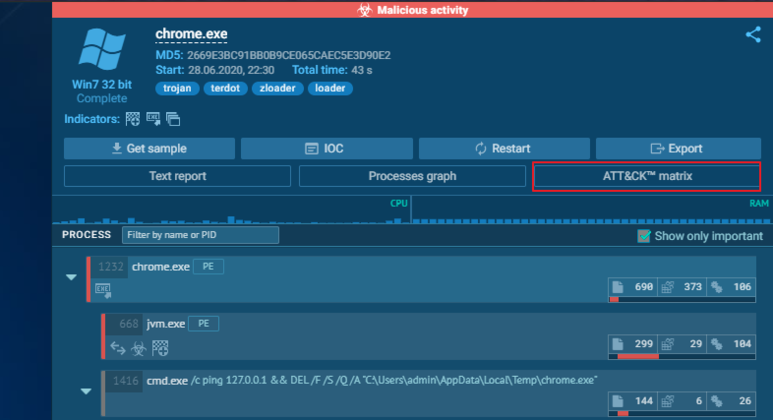Collapse the cmd.exe process tree arrow
This screenshot has width=773, height=420.
[x=86, y=391]
